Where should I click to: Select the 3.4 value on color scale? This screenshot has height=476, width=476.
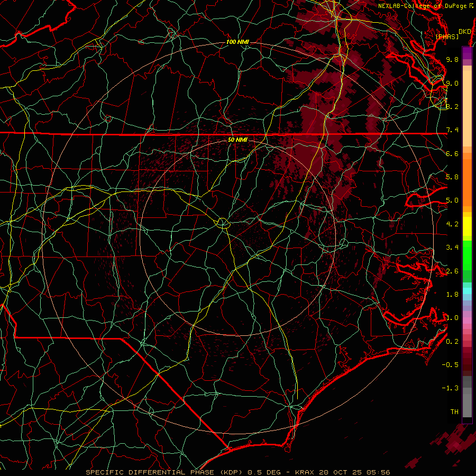click(452, 248)
